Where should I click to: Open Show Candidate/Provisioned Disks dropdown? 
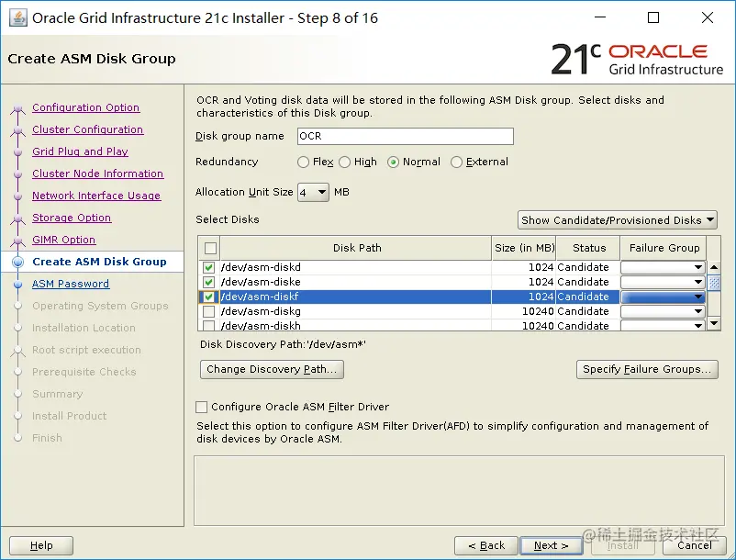[x=618, y=220]
